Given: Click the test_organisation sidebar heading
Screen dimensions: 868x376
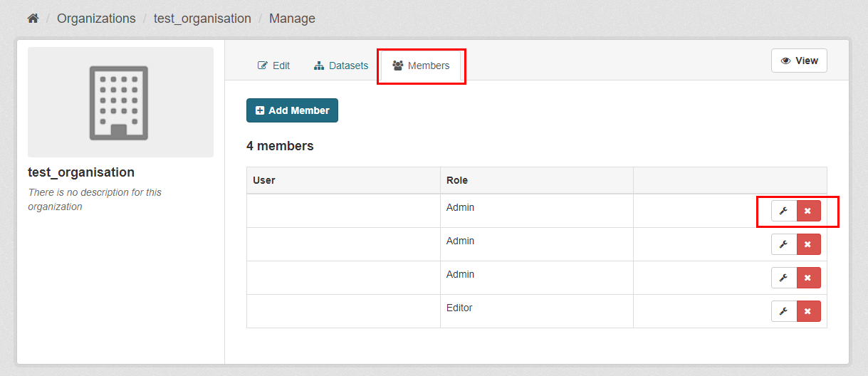Looking at the screenshot, I should pos(81,172).
